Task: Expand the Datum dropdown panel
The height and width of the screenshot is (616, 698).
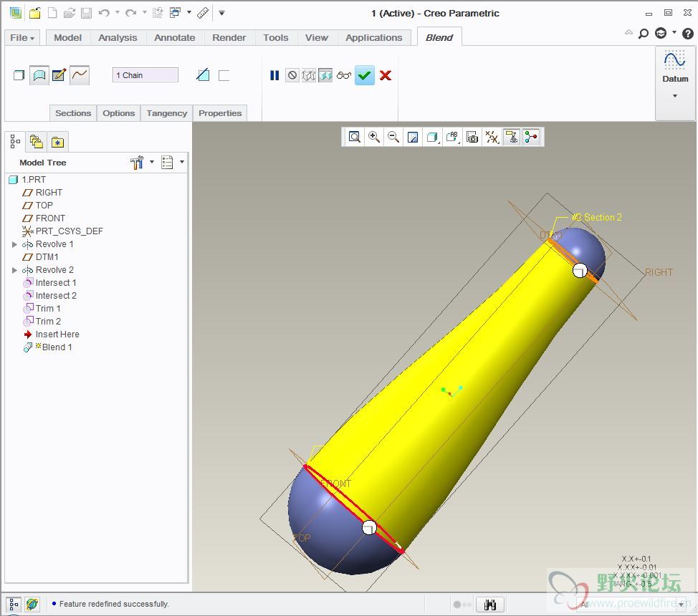Action: click(x=675, y=96)
